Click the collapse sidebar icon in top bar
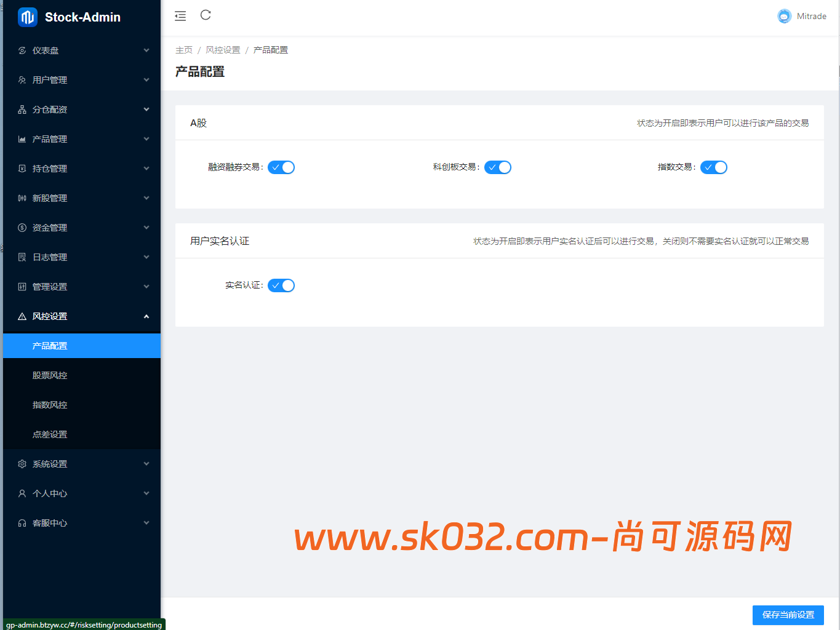The width and height of the screenshot is (840, 630). point(180,16)
